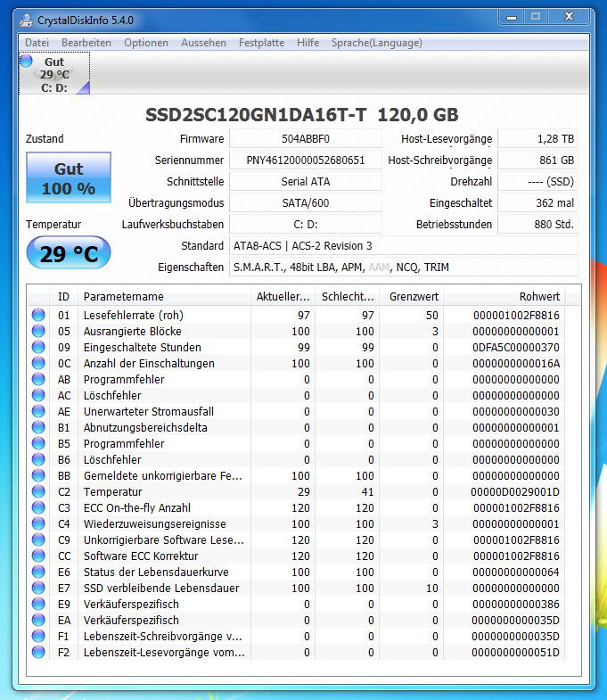Screen dimensions: 607x700
Task: Click the Gut 100 % health status button
Action: click(x=69, y=177)
